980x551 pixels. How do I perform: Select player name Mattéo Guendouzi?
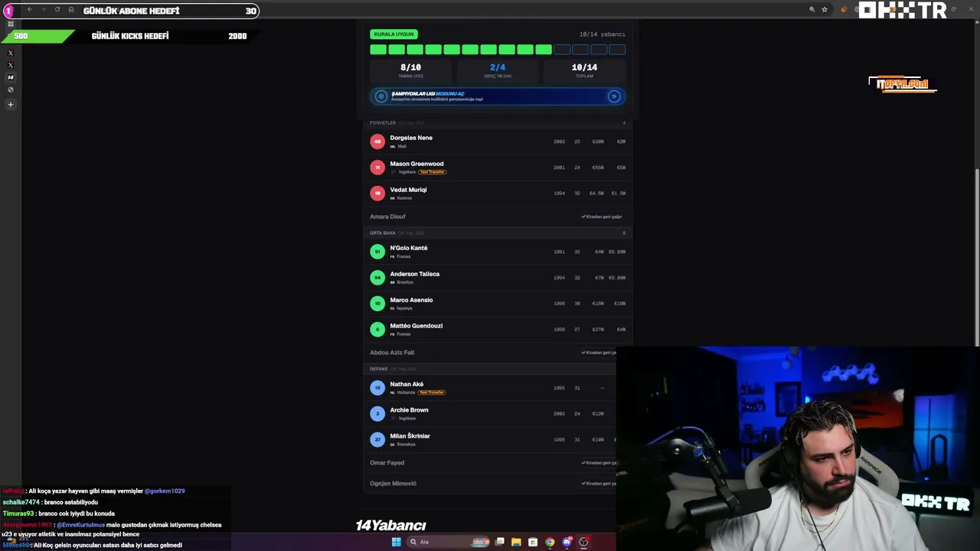[416, 326]
